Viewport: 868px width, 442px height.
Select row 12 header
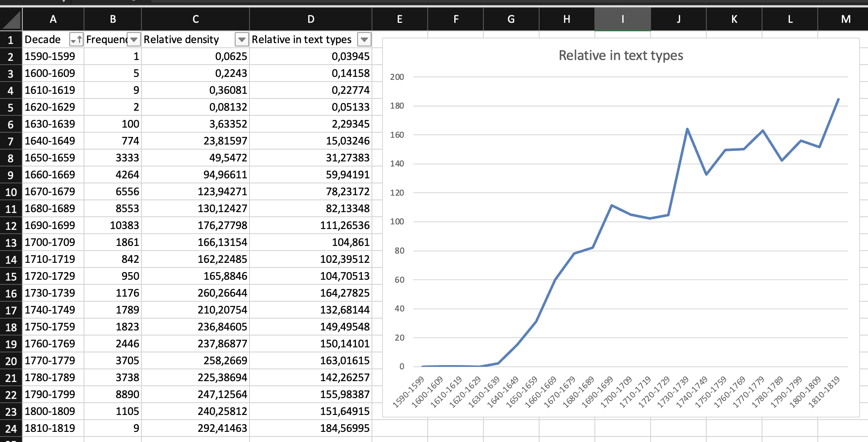click(x=11, y=226)
